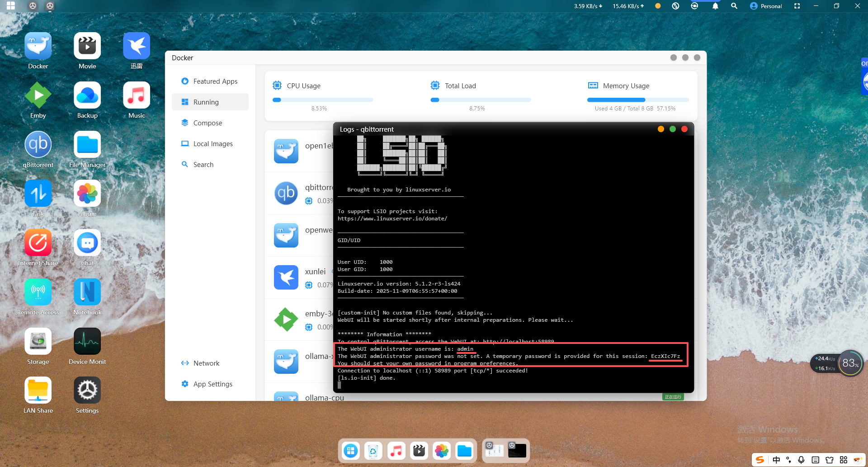This screenshot has width=868, height=467.
Task: Toggle fullscreen from the top bar
Action: (797, 6)
